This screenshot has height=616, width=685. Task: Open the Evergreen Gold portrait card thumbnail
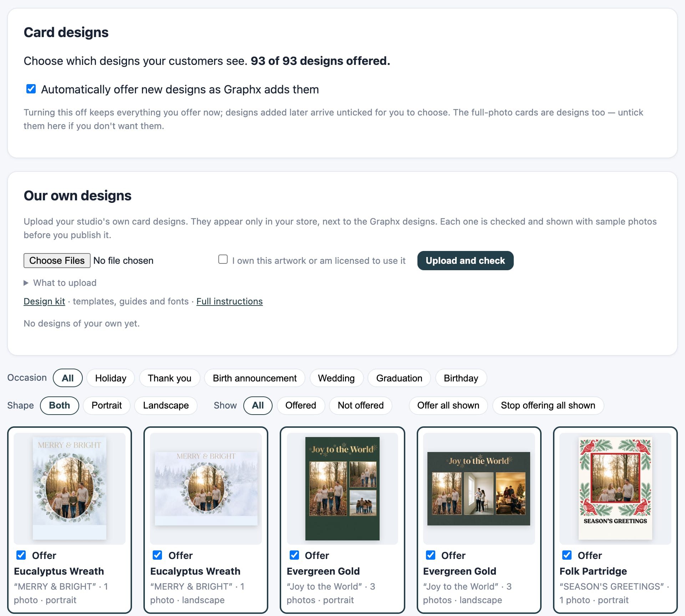[x=342, y=488]
